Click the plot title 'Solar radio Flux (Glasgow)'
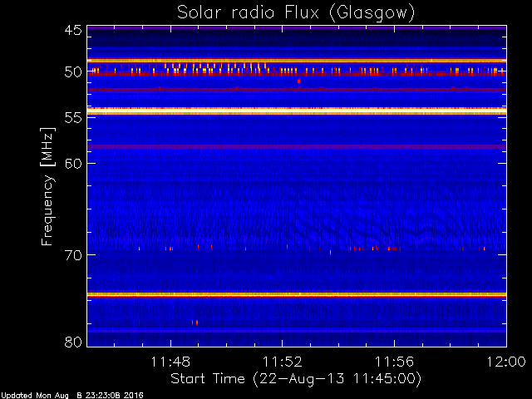The height and width of the screenshot is (399, 532). click(x=296, y=13)
